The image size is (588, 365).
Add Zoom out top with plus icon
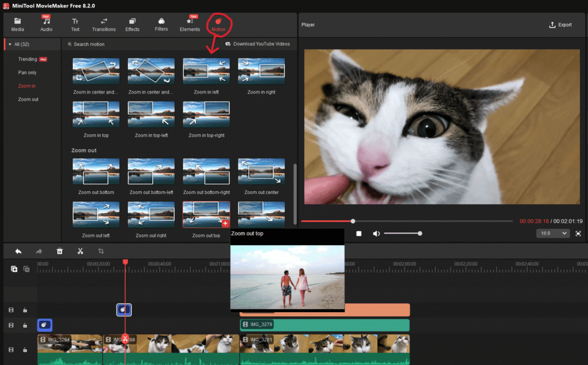tap(225, 224)
